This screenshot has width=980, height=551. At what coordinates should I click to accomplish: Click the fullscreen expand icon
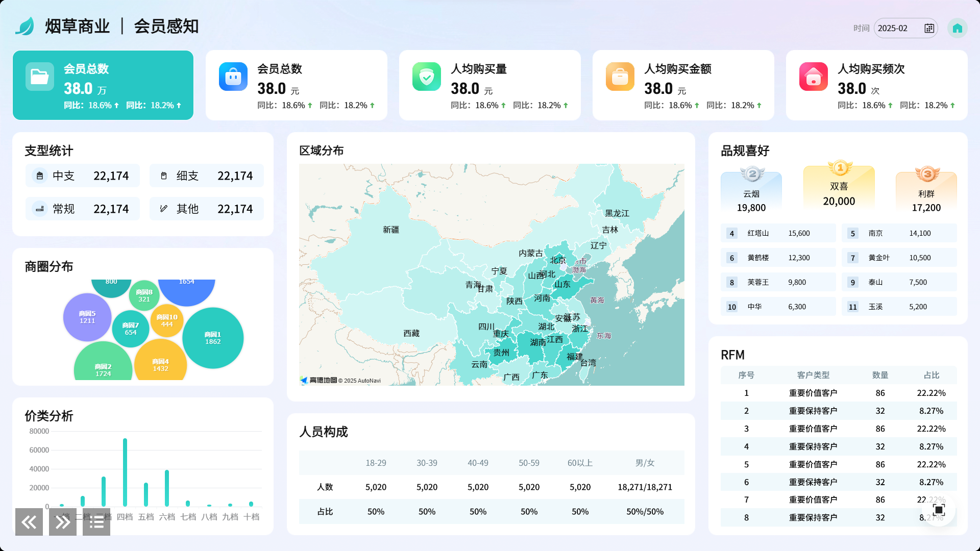click(939, 510)
